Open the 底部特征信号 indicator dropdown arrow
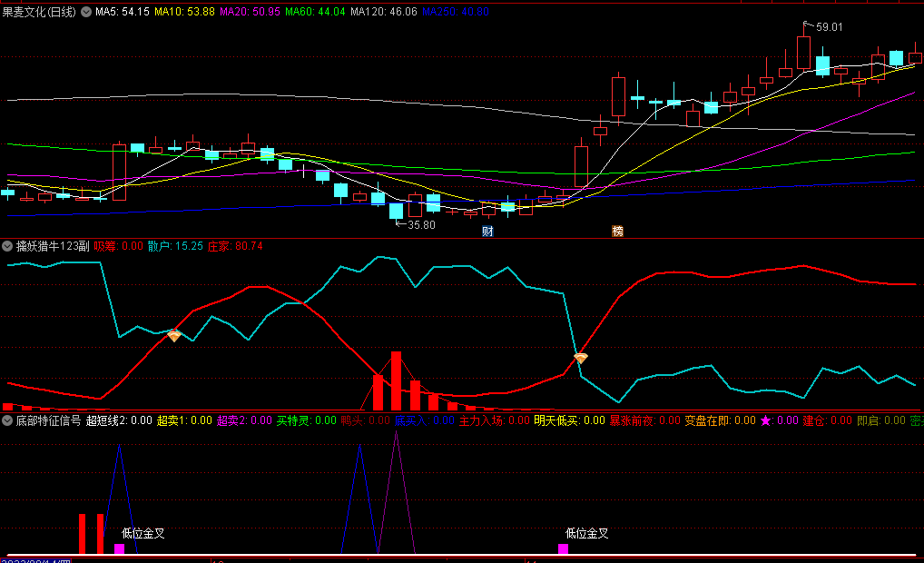Image resolution: width=924 pixels, height=563 pixels. point(7,420)
